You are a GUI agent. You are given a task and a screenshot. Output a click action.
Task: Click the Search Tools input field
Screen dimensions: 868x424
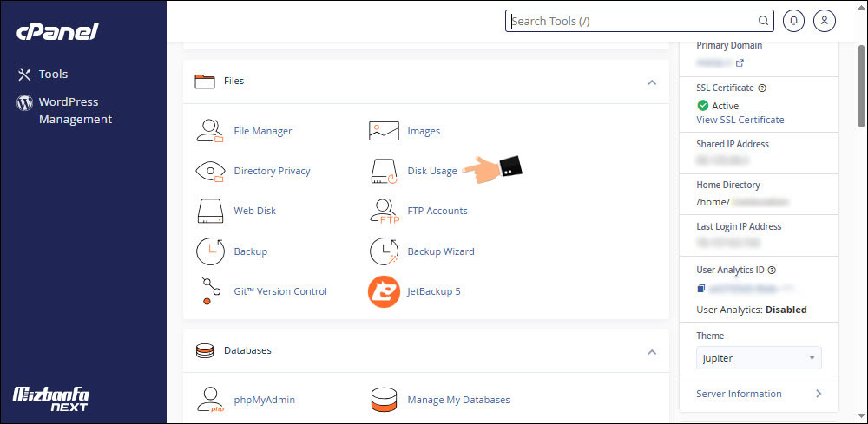(x=632, y=21)
